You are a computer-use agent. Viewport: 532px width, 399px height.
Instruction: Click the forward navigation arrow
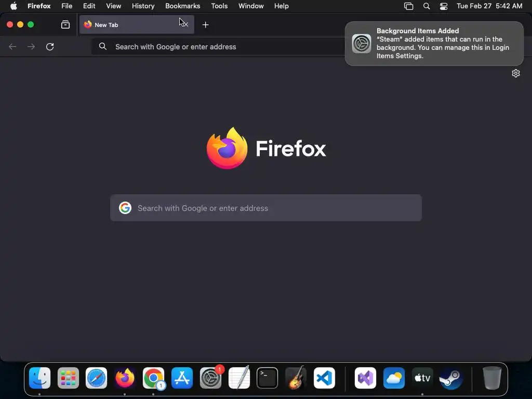31,46
